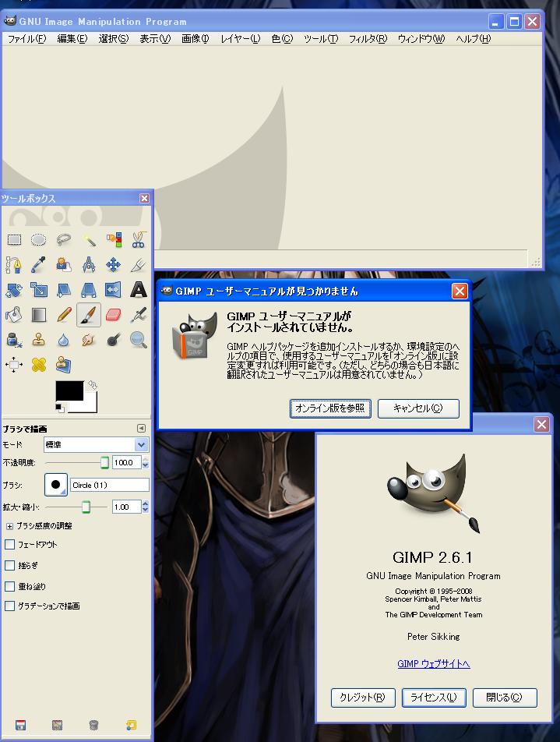Select the Fuzzy Select magic wand tool
560x742 pixels.
point(89,240)
